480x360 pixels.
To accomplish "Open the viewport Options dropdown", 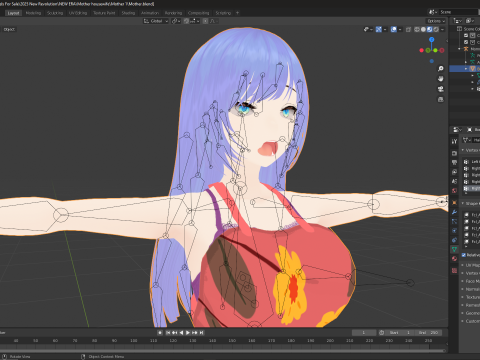I will [436, 21].
